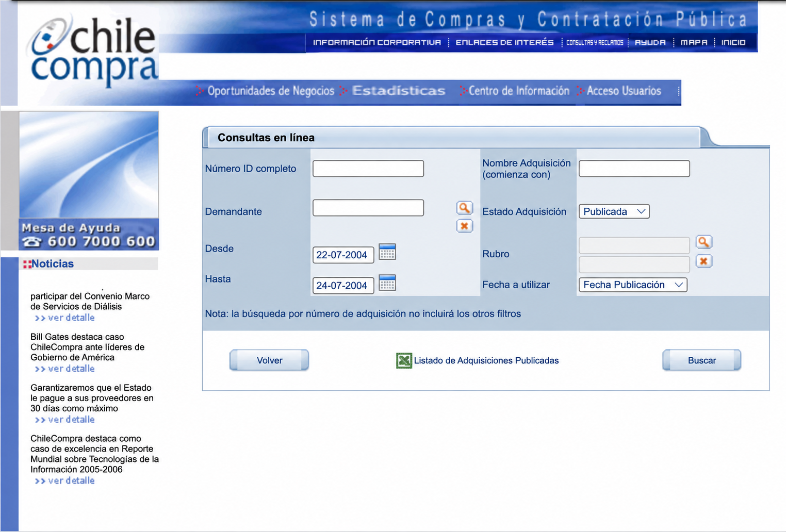Clear the Demandante field with X icon
This screenshot has height=532, width=786.
pos(465,226)
